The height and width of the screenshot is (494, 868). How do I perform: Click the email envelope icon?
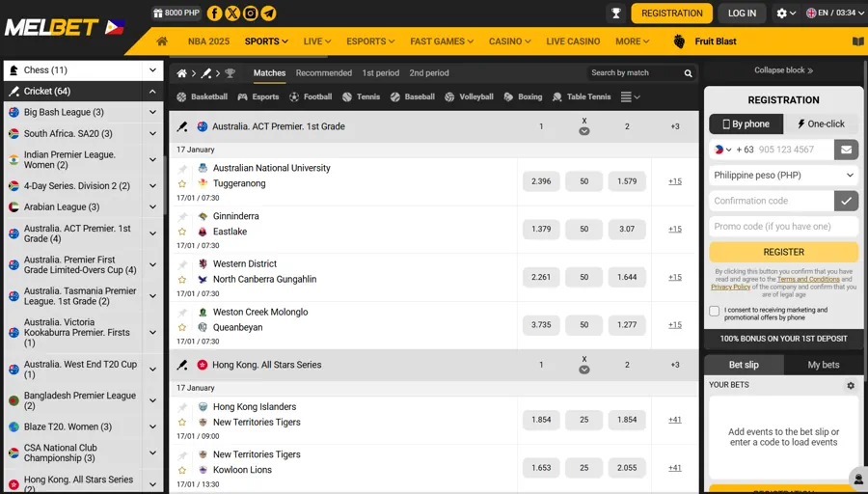846,150
